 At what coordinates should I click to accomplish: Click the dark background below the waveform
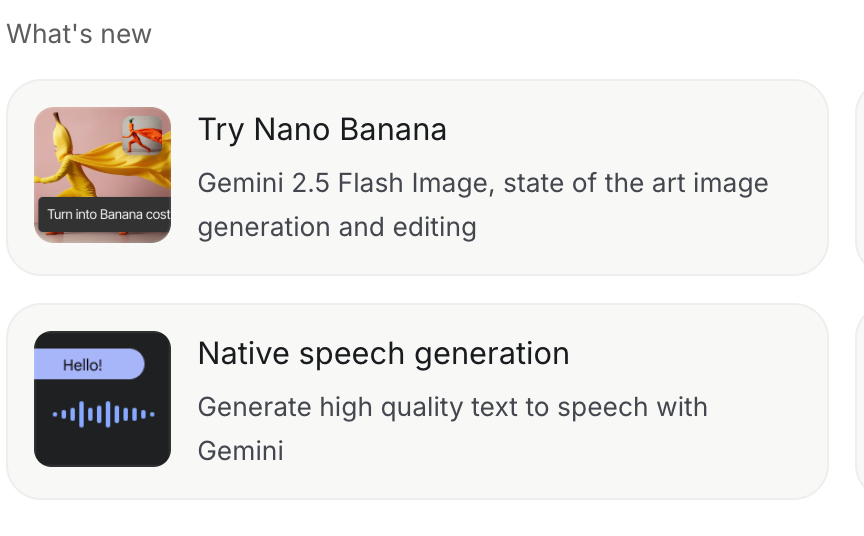tap(102, 447)
